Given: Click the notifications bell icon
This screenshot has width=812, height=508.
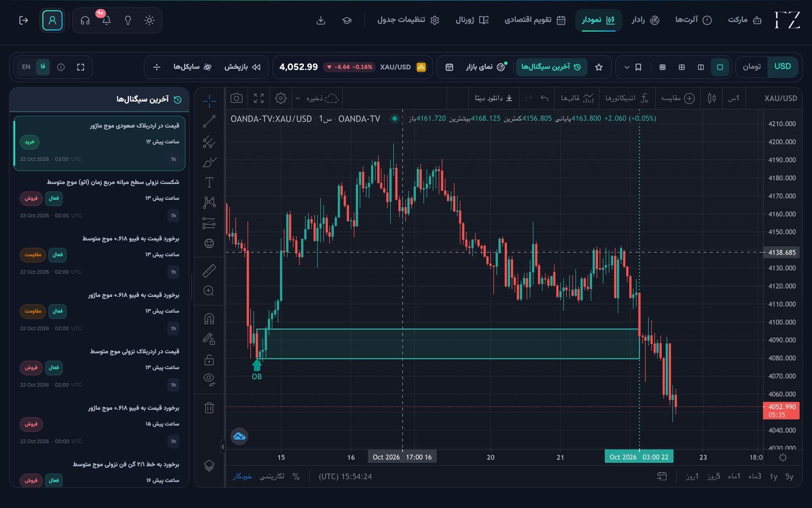Looking at the screenshot, I should pyautogui.click(x=107, y=20).
